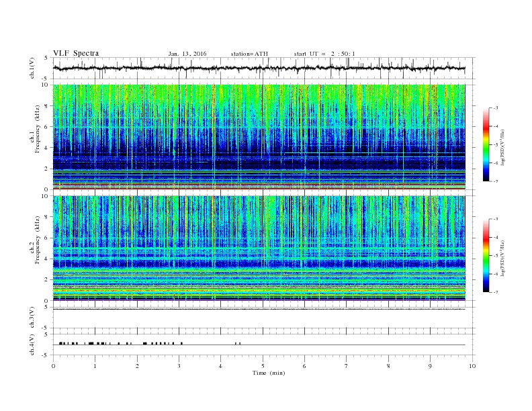This screenshot has width=532, height=411.
Task: Click the "ch.4(V)" axis label
Action: (x=32, y=345)
